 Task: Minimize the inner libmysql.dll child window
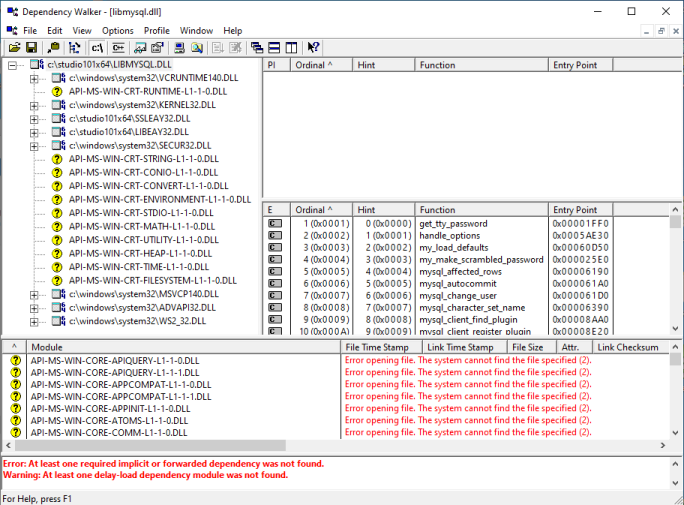tap(646, 31)
